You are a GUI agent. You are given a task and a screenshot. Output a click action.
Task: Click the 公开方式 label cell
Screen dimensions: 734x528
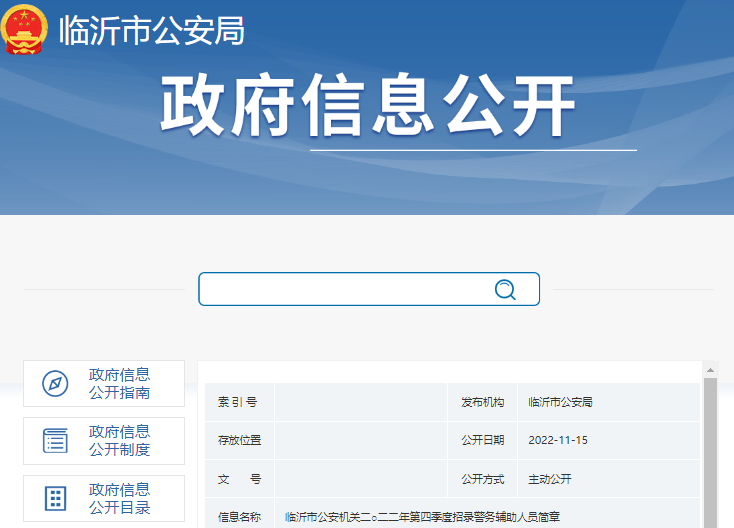483,479
